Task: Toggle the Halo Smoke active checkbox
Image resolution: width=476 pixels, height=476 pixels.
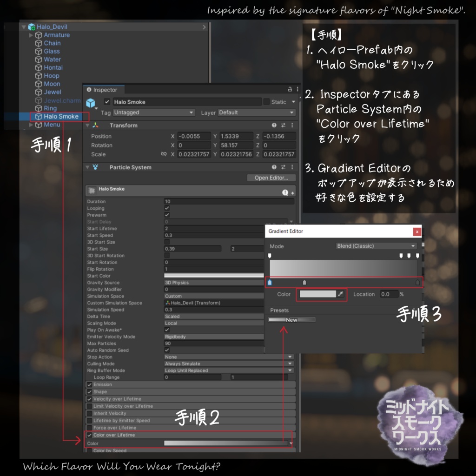Action: (x=107, y=102)
